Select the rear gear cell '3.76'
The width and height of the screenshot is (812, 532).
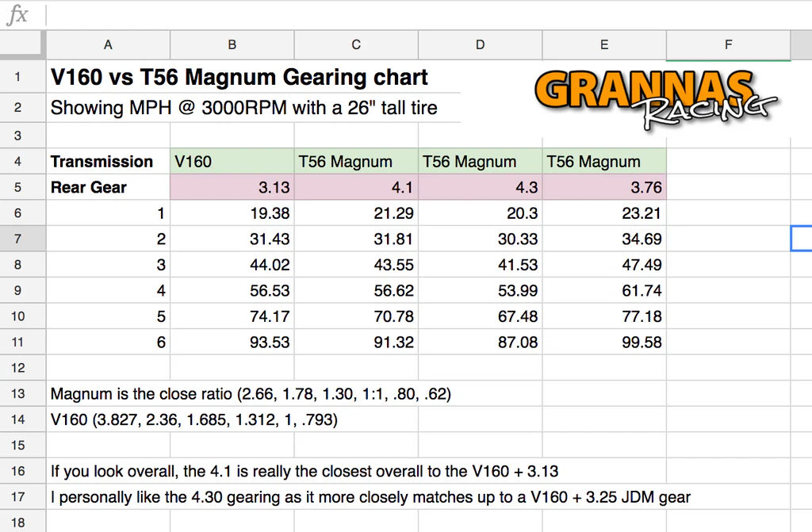click(x=604, y=187)
